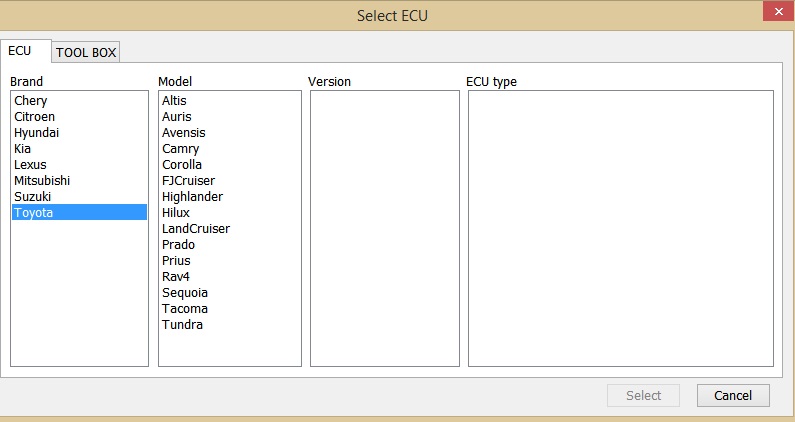Select Mitsubishi in the Brand list
This screenshot has width=795, height=422.
click(42, 181)
